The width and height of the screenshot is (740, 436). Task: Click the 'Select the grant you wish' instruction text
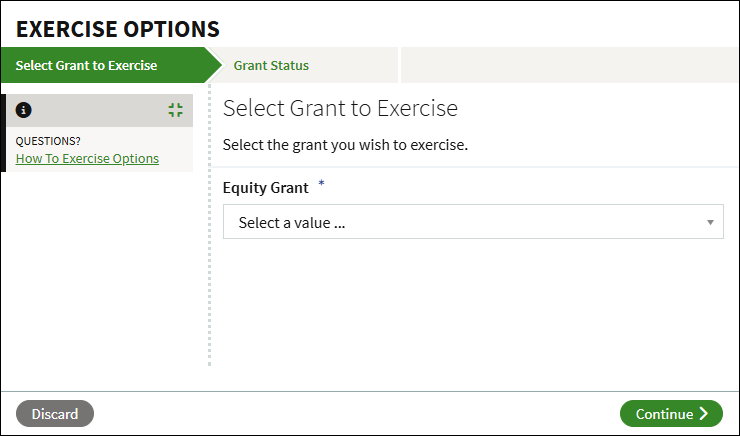345,145
